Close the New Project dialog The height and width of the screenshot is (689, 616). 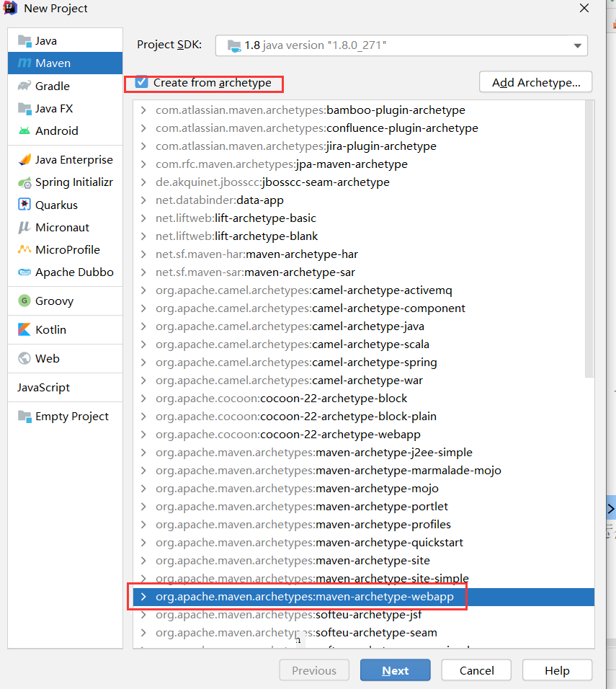tap(584, 8)
